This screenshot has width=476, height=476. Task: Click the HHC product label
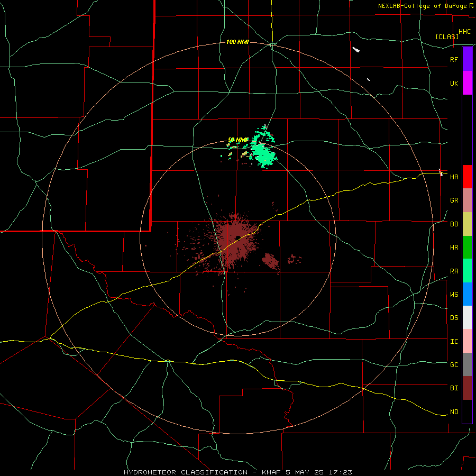[465, 32]
